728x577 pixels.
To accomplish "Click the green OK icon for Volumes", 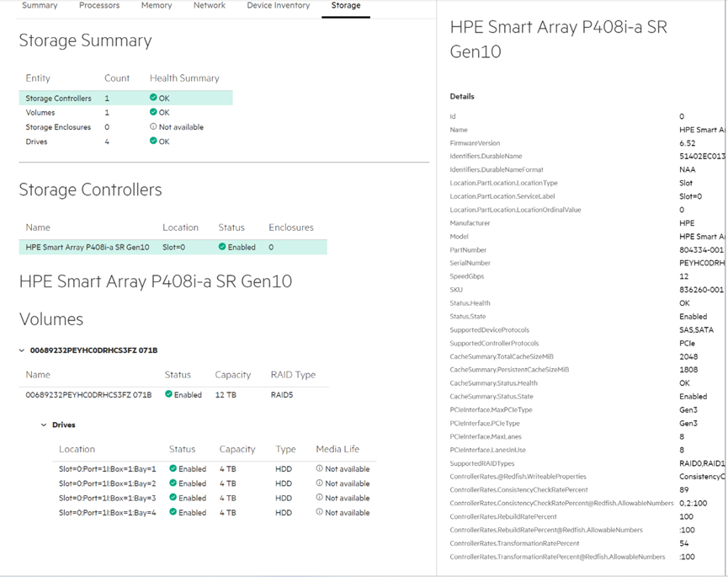I will click(x=153, y=112).
